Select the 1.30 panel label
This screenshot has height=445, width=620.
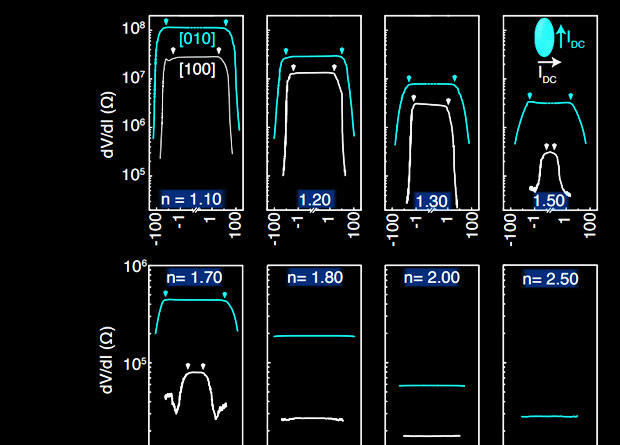tap(431, 201)
